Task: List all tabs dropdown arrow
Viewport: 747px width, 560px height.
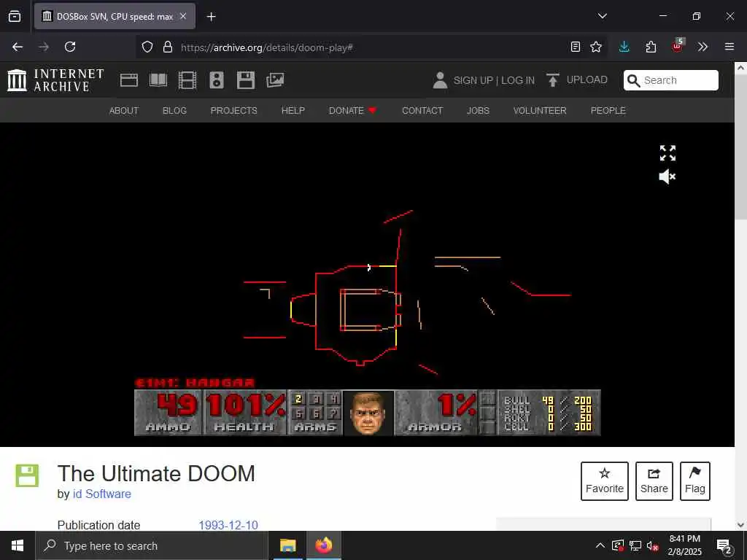Action: pyautogui.click(x=603, y=16)
